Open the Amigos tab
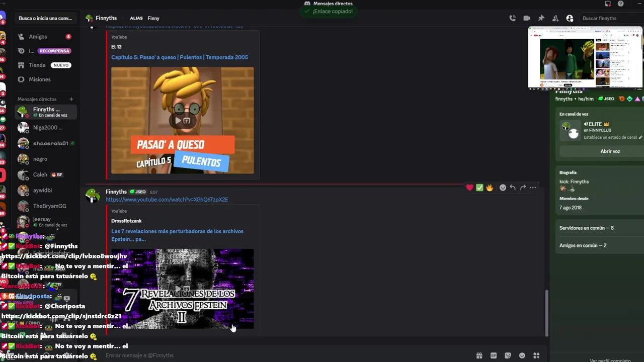 45,37
